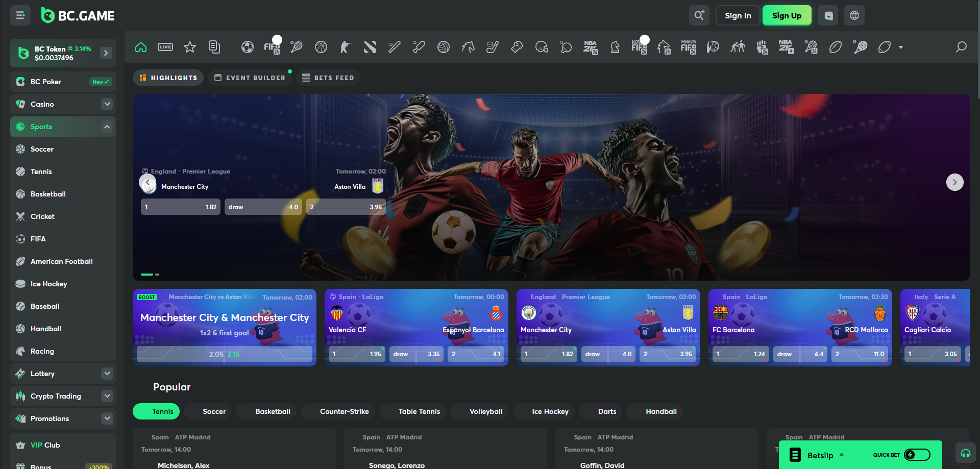Viewport: 980px width, 469px height.
Task: Select Manchester City win odds 1.82 in banner
Action: [x=181, y=207]
